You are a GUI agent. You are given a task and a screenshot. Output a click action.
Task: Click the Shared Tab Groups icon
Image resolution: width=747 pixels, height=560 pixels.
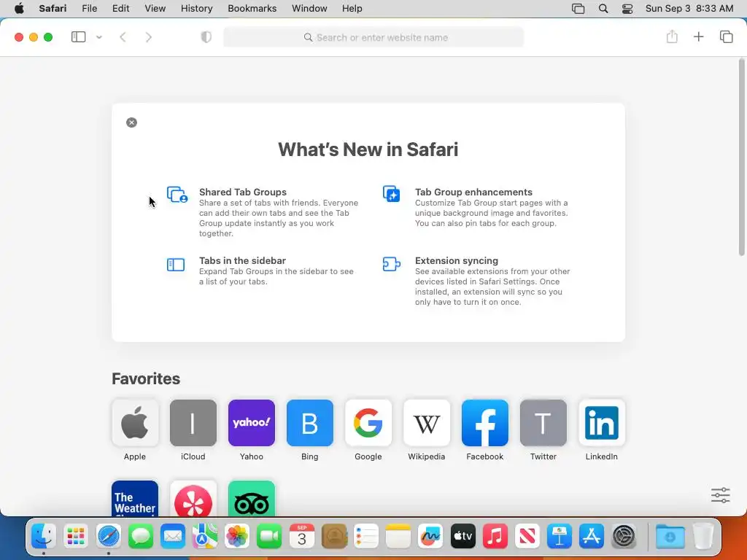coord(177,194)
